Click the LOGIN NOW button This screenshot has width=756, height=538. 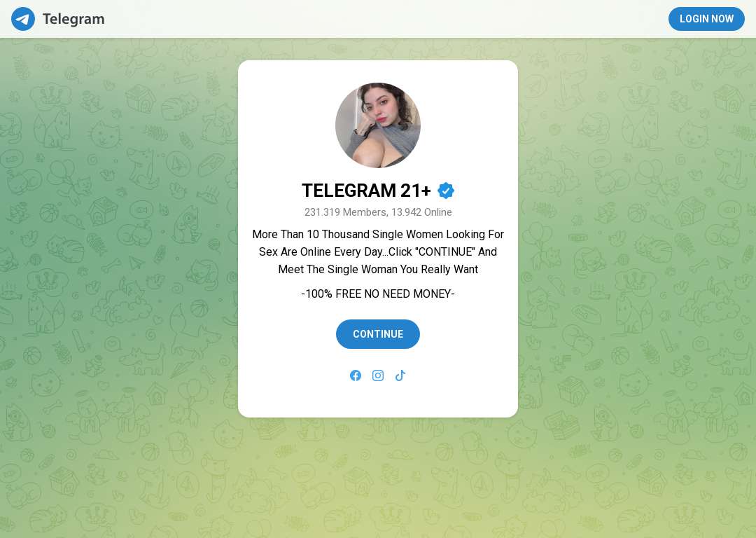tap(706, 19)
